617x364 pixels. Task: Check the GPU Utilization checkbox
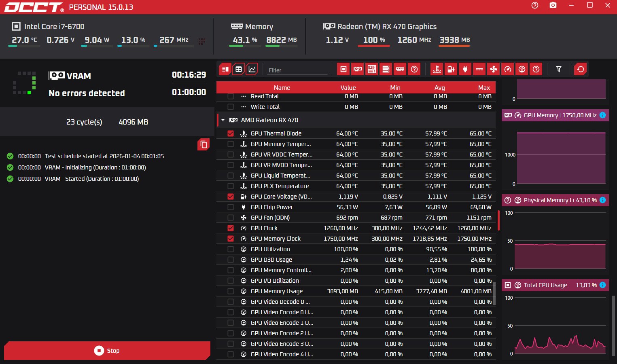pos(231,249)
